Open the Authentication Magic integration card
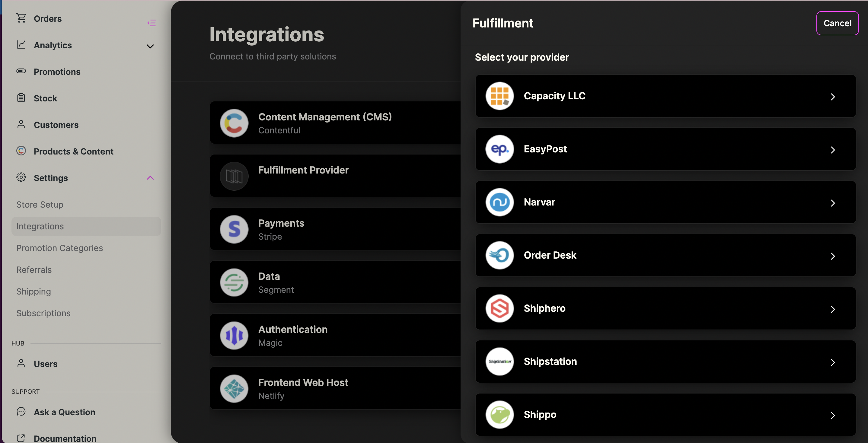This screenshot has width=868, height=443. click(335, 336)
